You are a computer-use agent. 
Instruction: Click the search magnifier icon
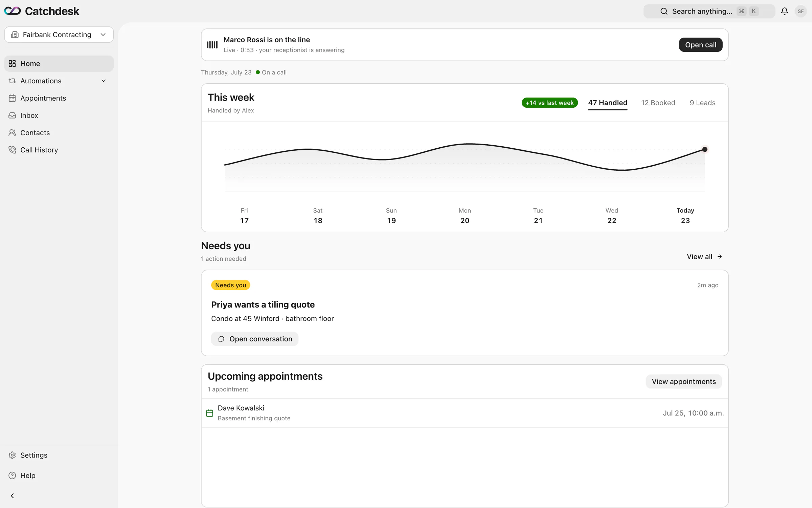pyautogui.click(x=664, y=11)
